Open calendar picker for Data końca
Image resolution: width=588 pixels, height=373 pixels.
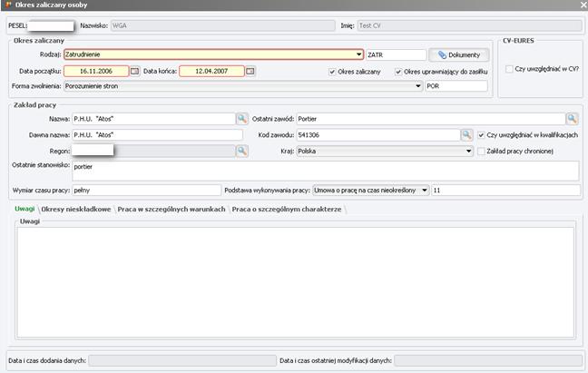pyautogui.click(x=250, y=71)
